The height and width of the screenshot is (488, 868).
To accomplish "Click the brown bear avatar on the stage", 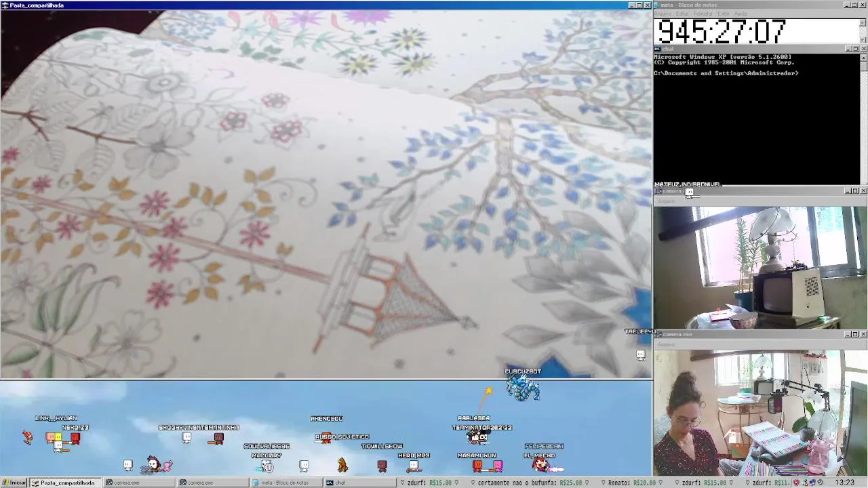I will (342, 465).
